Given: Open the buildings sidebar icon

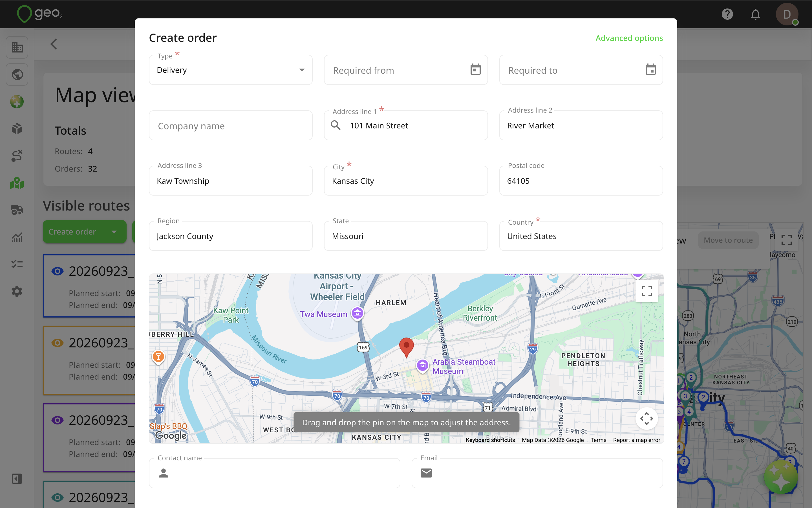Looking at the screenshot, I should point(17,47).
